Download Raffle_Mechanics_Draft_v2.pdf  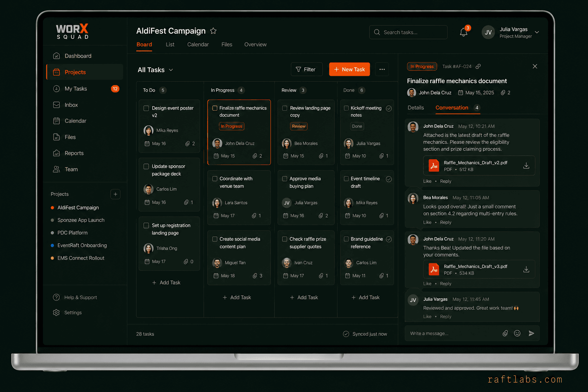click(526, 165)
